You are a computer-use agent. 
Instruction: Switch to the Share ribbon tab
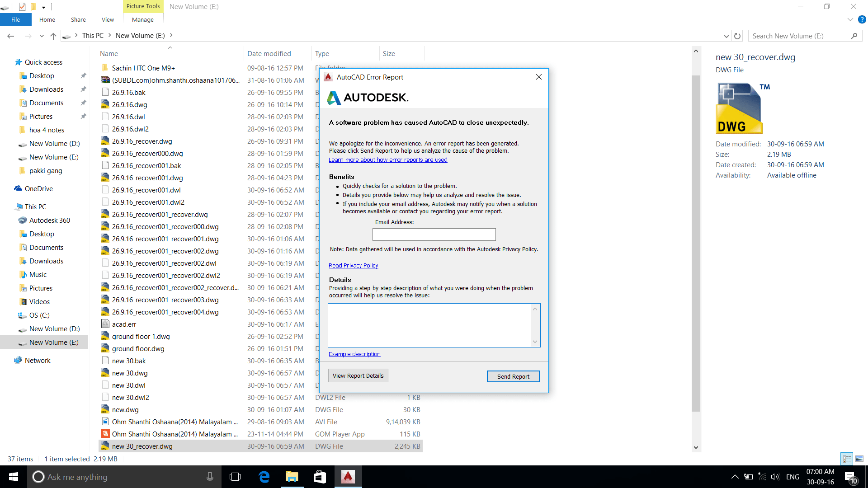pyautogui.click(x=78, y=19)
